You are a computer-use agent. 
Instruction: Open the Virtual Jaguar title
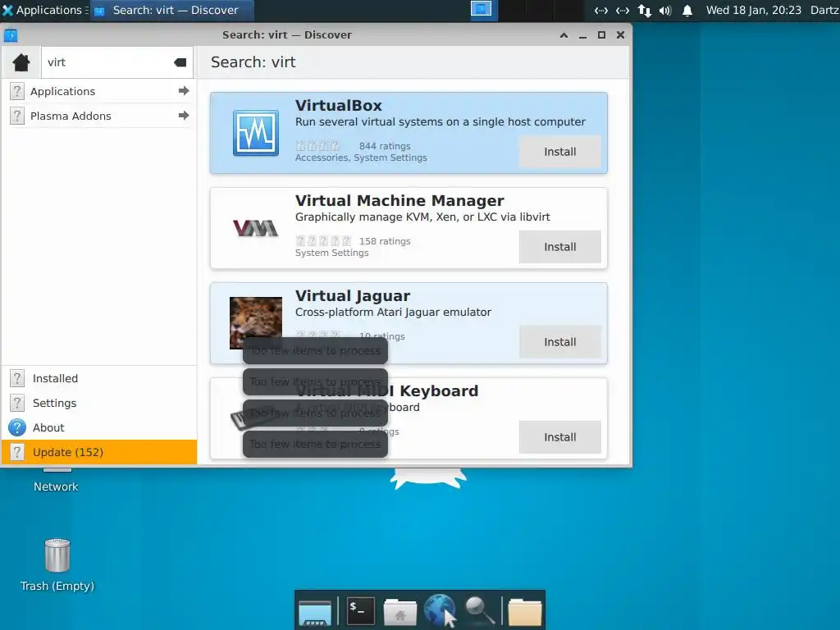tap(353, 295)
